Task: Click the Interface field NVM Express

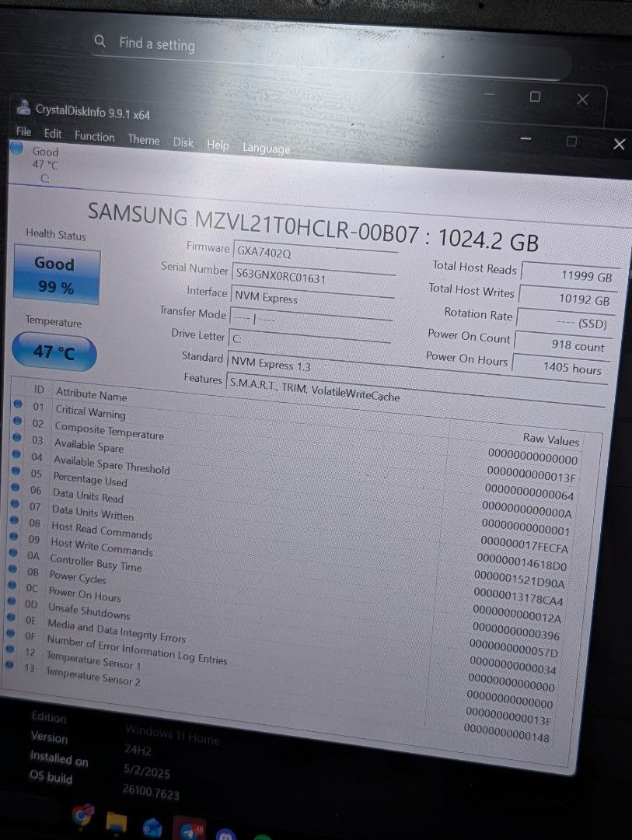Action: click(313, 299)
